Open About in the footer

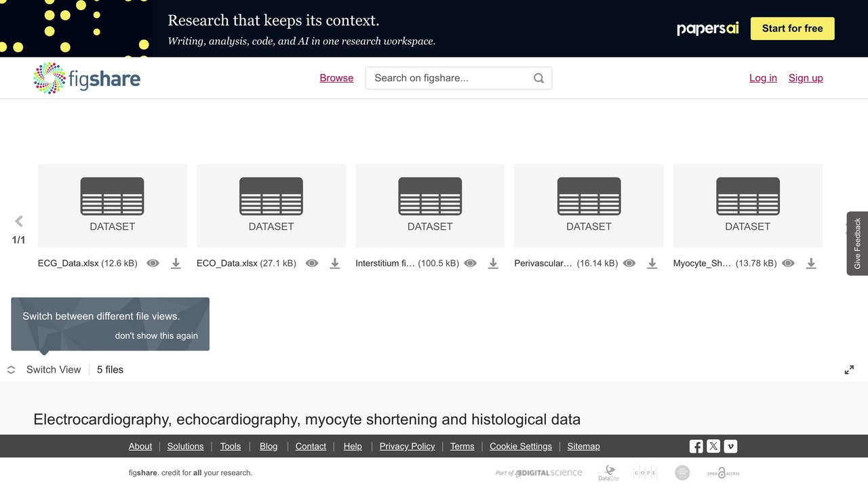[x=140, y=446]
